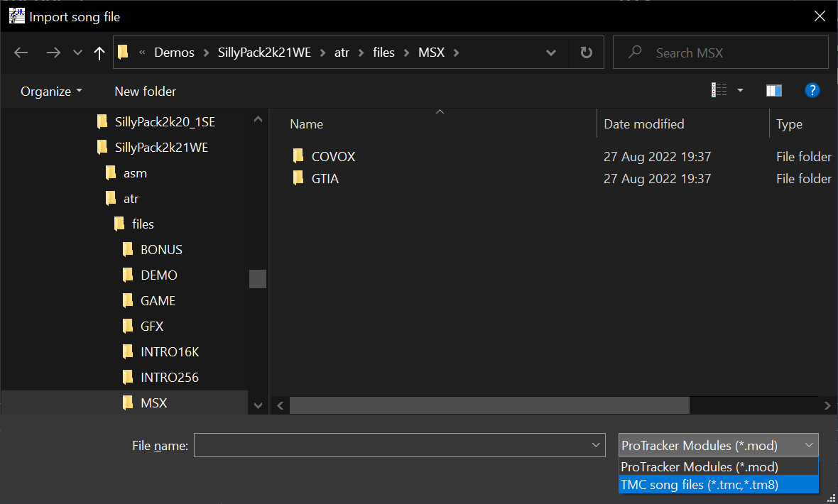Open the Help question mark icon
This screenshot has height=504, width=838.
812,90
